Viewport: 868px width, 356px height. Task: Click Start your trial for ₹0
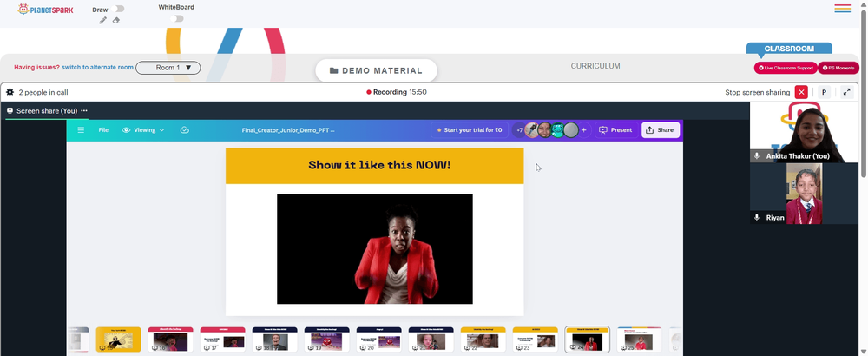point(470,130)
